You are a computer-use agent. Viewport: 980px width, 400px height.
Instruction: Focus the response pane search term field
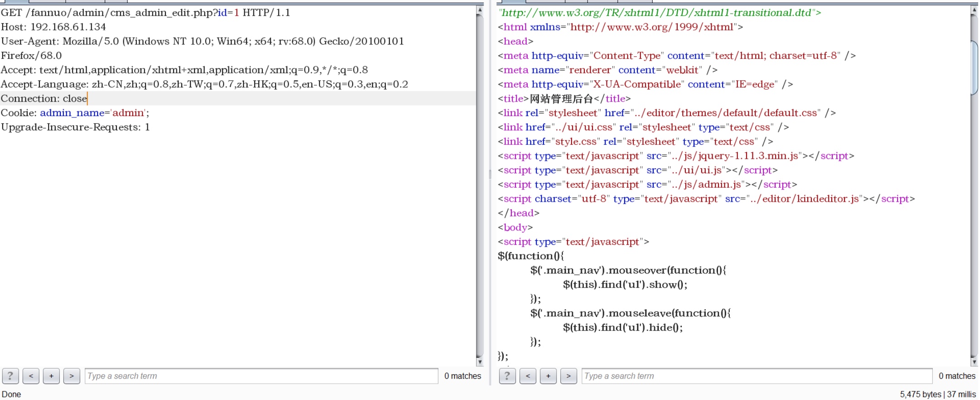coord(757,376)
